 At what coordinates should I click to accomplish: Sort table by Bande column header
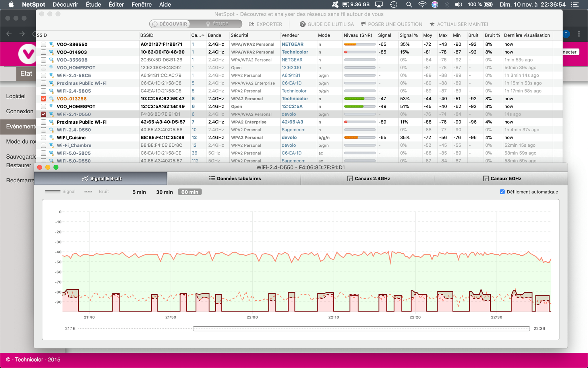pos(218,35)
